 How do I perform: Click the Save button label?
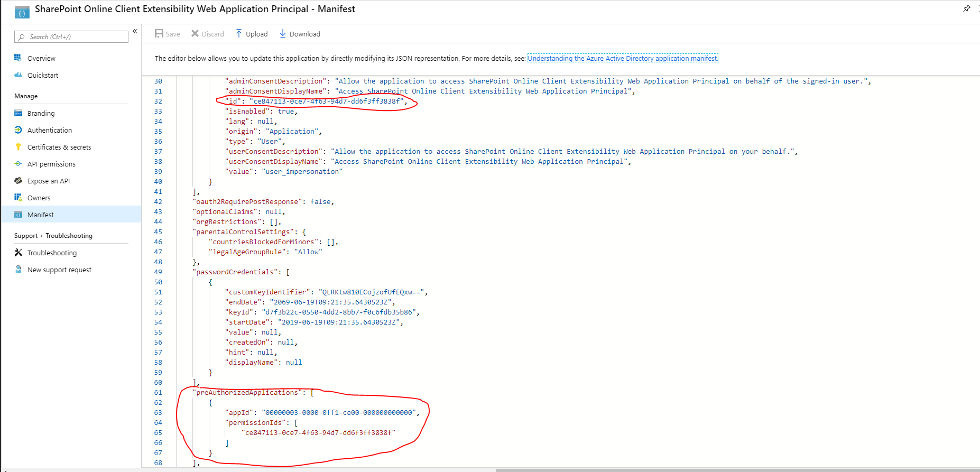173,34
